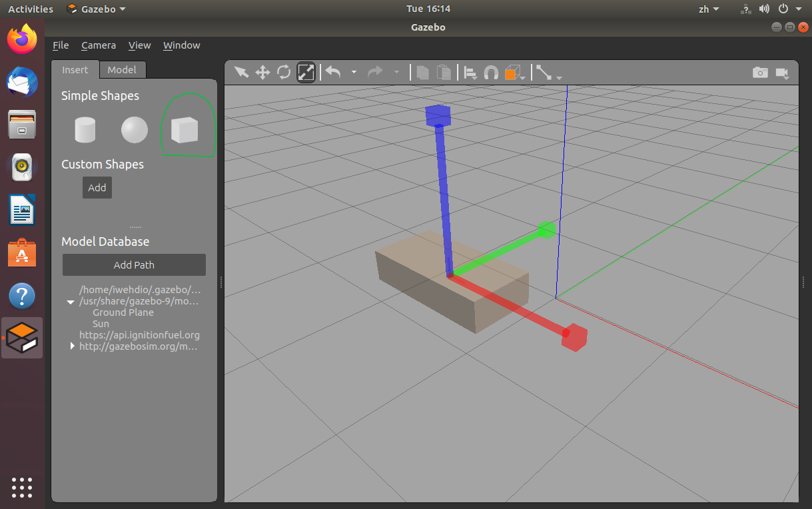Open the redo history dropdown

(x=396, y=72)
